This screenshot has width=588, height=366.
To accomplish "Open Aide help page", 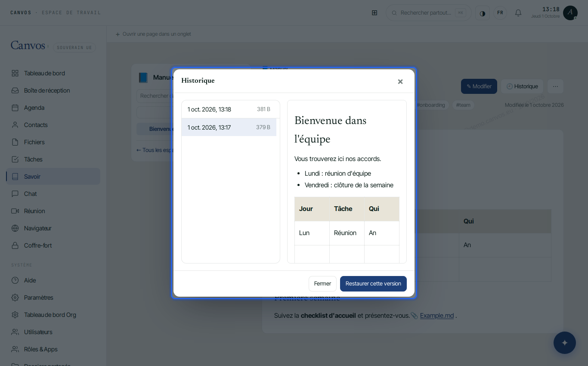I will pyautogui.click(x=53, y=280).
